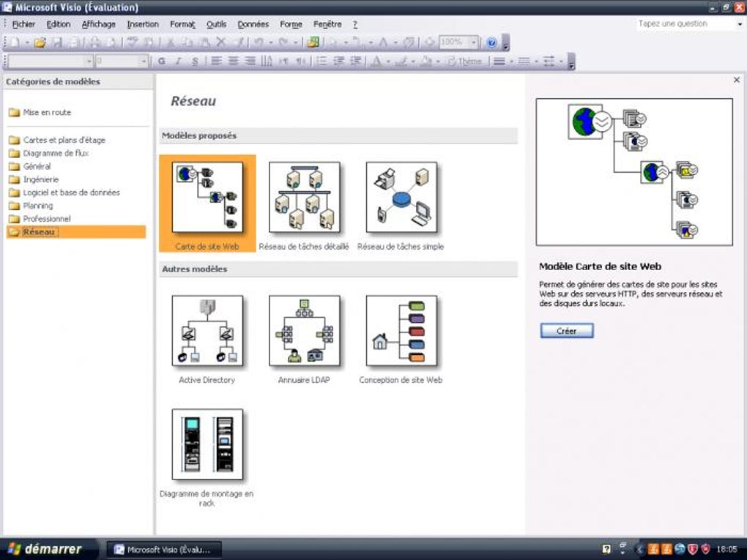Click the decrease indent icon
The width and height of the screenshot is (747, 560).
(339, 61)
